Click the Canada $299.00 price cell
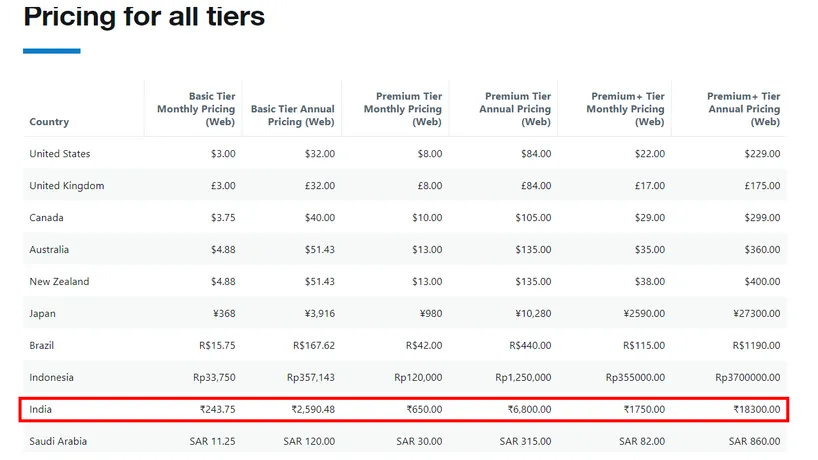818x460 pixels. coord(762,218)
